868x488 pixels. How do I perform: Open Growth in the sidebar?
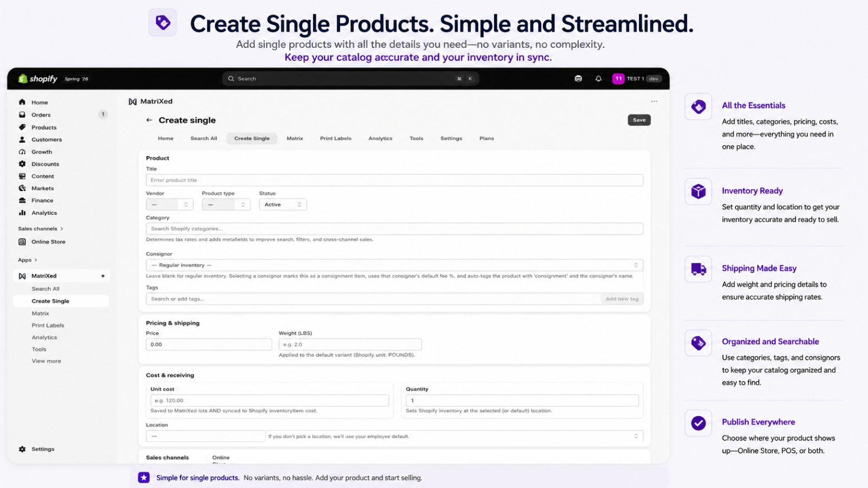pos(42,152)
